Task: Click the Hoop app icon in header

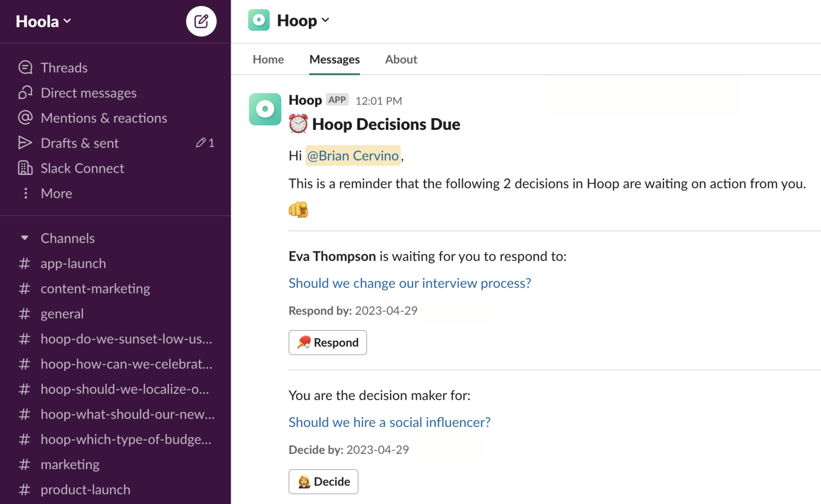Action: (259, 20)
